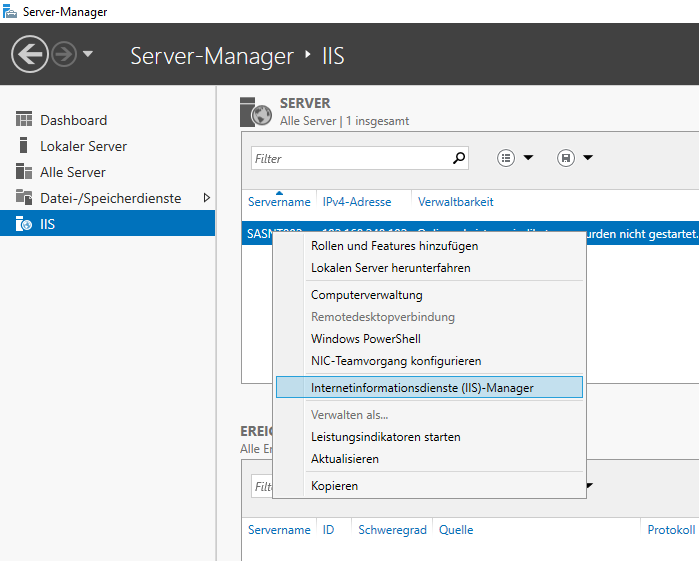Open Internetinformationsdienste (IIS)-Manager from context menu
The height and width of the screenshot is (561, 699).
[x=422, y=387]
